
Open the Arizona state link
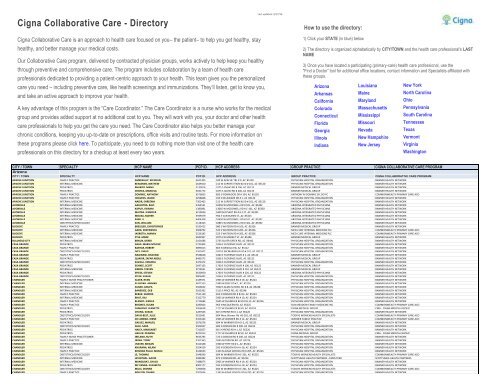tap(321, 86)
